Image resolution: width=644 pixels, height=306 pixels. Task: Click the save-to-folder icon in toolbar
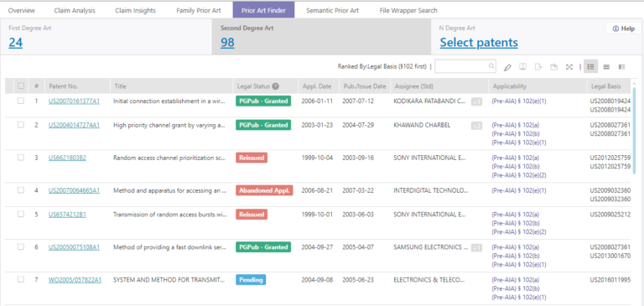(553, 67)
